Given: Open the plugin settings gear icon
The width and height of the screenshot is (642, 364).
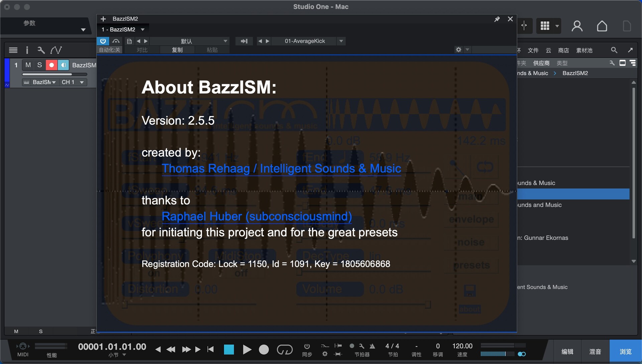Looking at the screenshot, I should coord(458,49).
